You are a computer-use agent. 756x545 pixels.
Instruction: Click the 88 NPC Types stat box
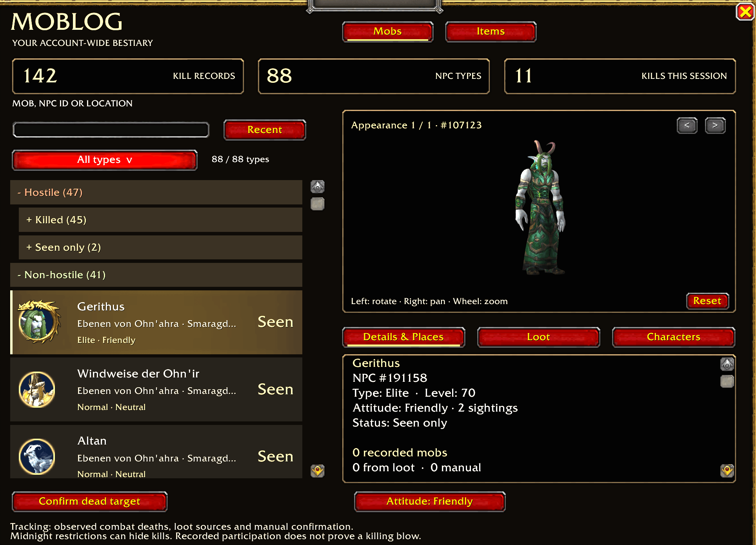[x=374, y=76]
